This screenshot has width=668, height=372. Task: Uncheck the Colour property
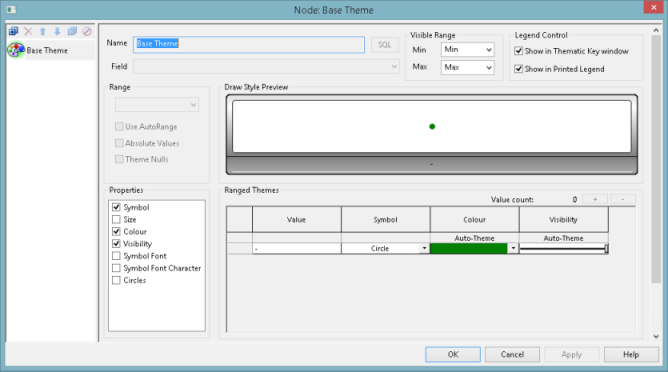coord(116,231)
